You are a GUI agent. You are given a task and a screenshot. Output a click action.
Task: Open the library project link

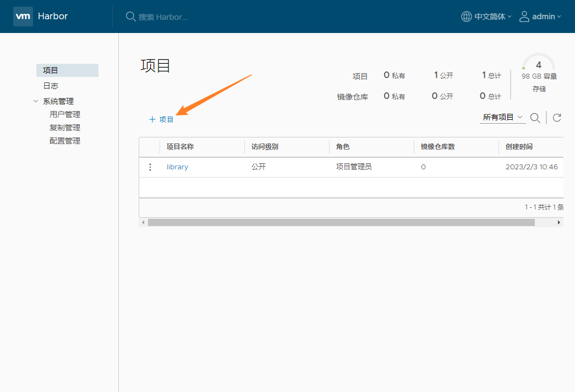(x=177, y=167)
